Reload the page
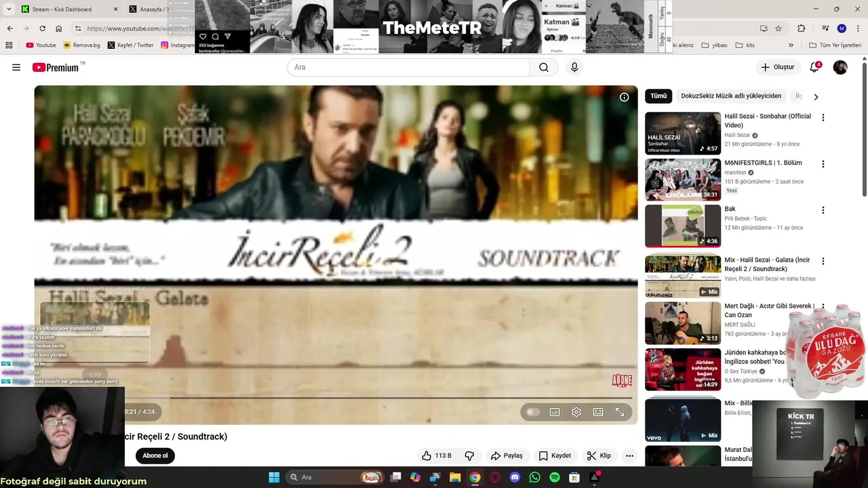868x488 pixels. click(x=42, y=28)
